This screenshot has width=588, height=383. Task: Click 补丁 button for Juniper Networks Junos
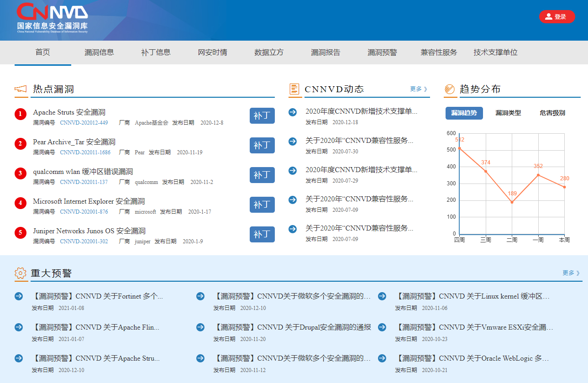(x=262, y=235)
